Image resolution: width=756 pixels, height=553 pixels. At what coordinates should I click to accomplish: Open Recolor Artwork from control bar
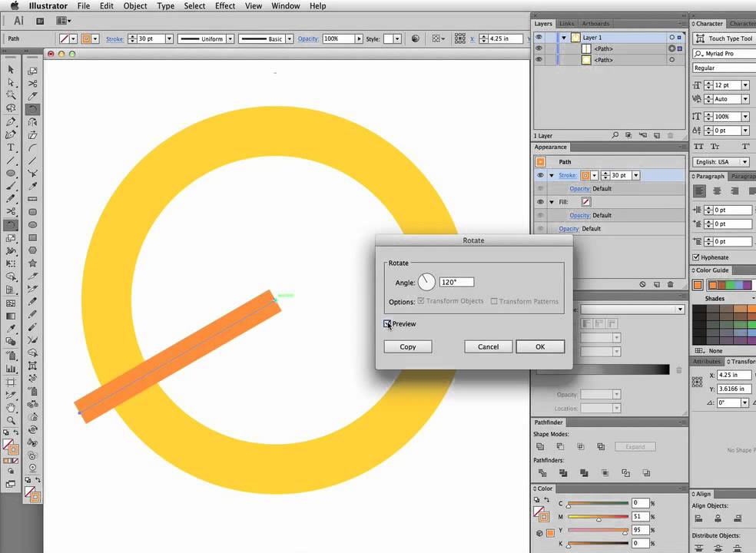click(415, 38)
